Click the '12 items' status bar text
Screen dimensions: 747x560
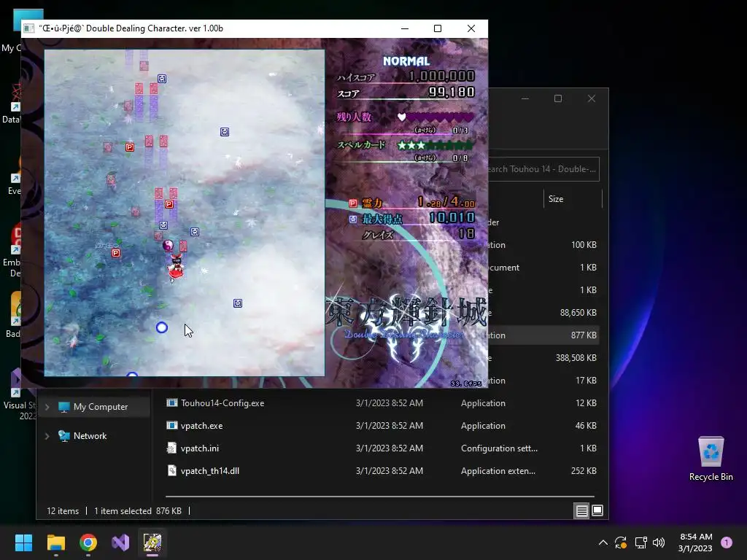(x=63, y=511)
